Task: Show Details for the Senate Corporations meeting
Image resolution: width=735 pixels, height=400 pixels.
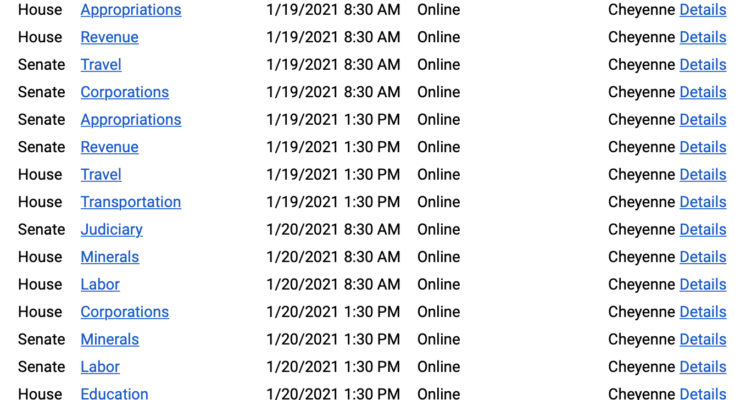Action: pyautogui.click(x=703, y=92)
